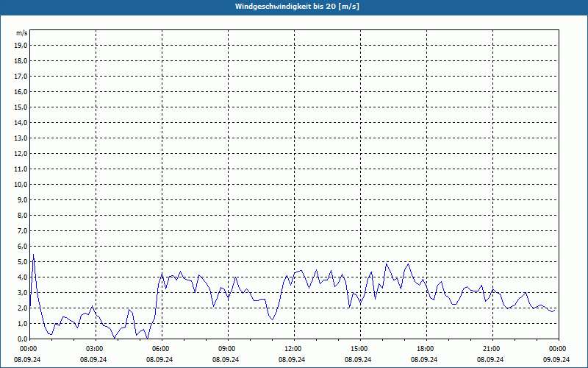The height and width of the screenshot is (368, 588).
Task: Select the '19,0' y-axis label
Action: coord(21,46)
